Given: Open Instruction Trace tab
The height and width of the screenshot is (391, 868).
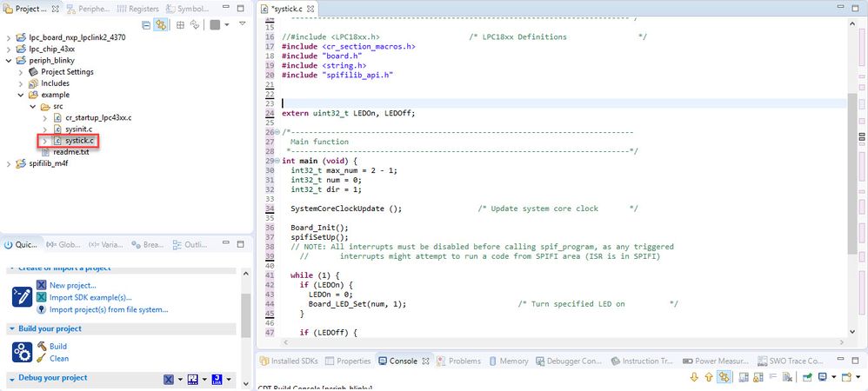Looking at the screenshot, I should click(x=642, y=361).
